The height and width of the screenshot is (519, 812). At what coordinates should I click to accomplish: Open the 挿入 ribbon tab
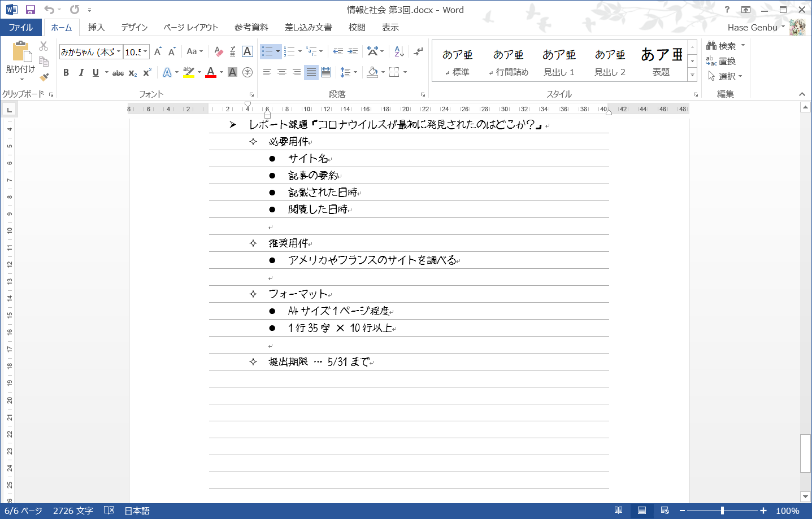click(96, 27)
